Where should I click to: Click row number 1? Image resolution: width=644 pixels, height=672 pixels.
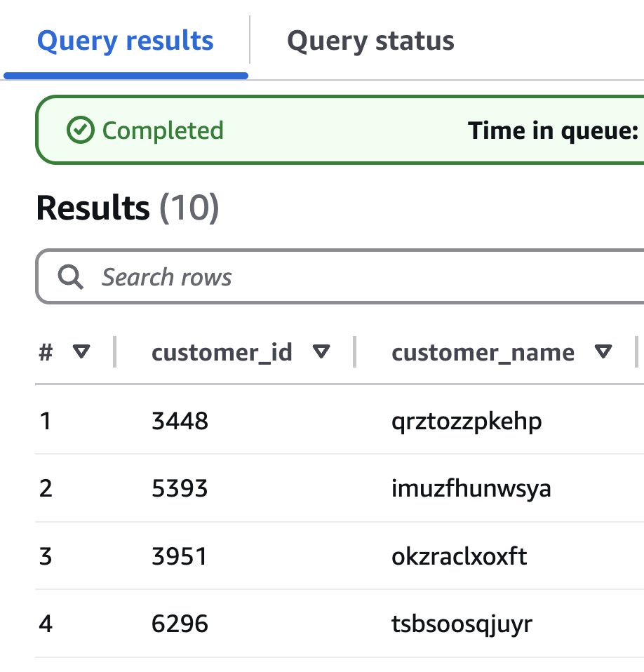tap(46, 421)
